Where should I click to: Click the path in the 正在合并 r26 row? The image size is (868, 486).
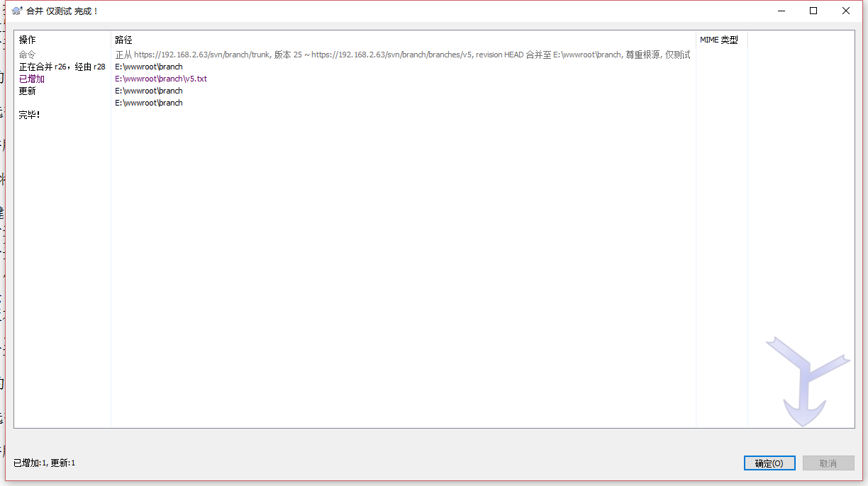pos(149,67)
